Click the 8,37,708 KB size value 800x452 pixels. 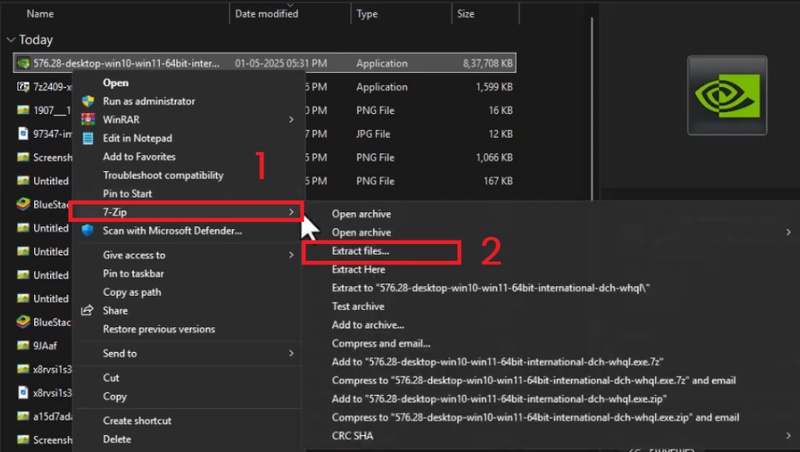tap(488, 63)
